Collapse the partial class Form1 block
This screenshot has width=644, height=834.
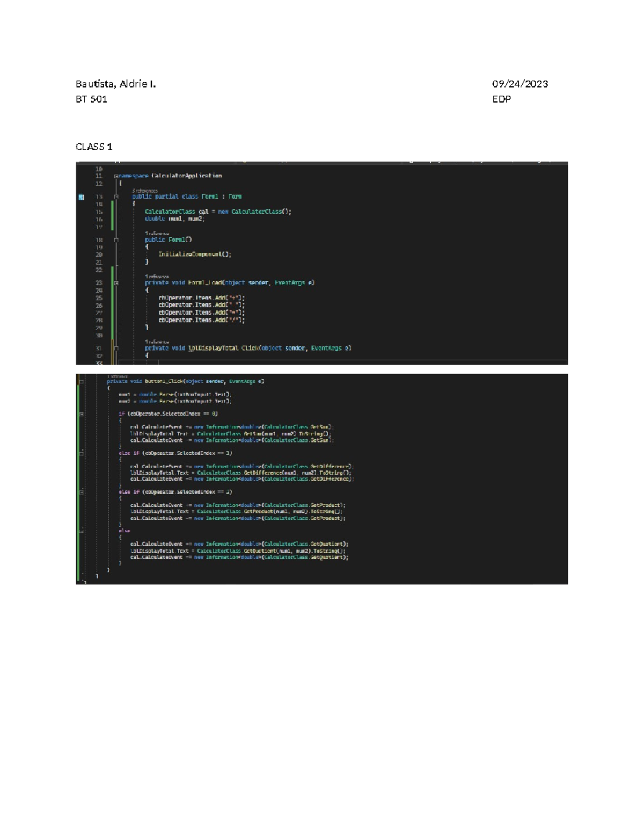116,197
